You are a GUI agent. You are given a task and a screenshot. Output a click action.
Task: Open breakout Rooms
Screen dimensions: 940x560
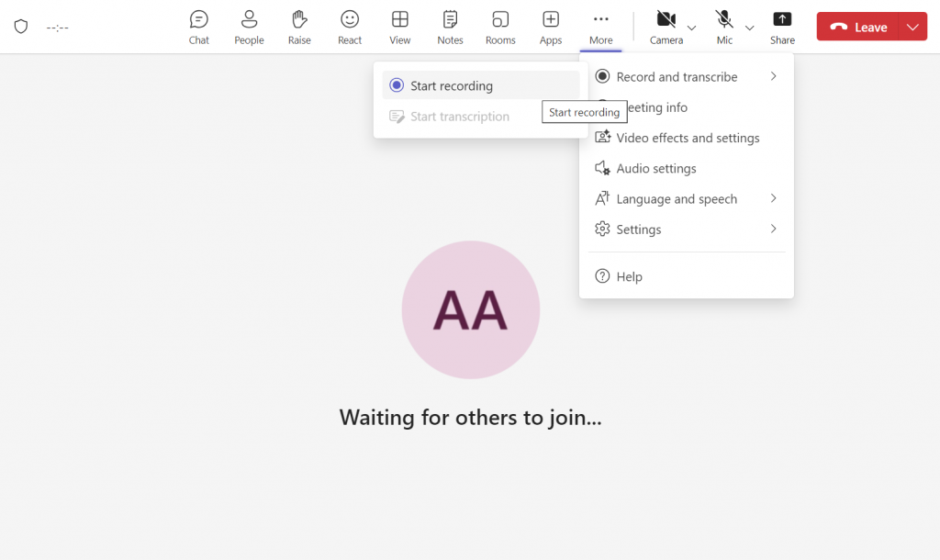[x=500, y=27]
